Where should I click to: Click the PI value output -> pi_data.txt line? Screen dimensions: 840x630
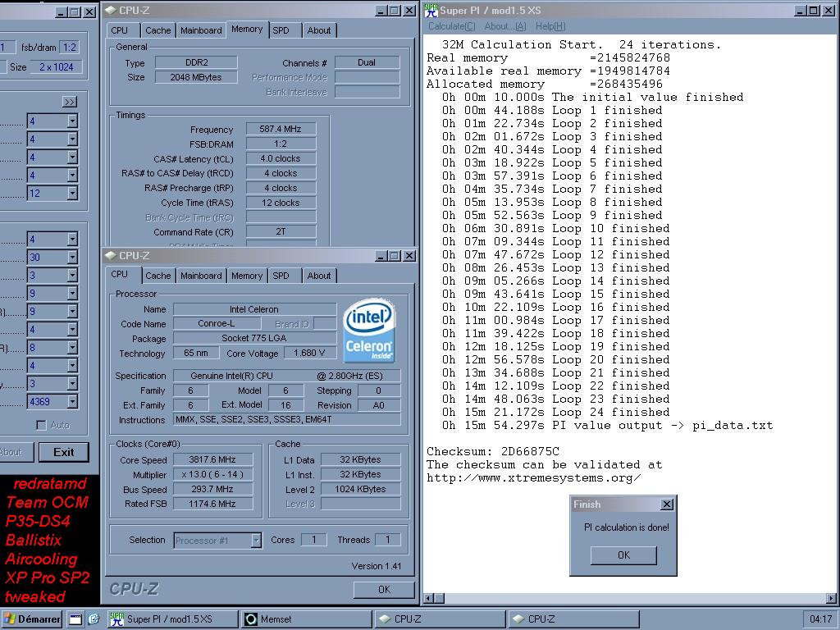(x=608, y=426)
